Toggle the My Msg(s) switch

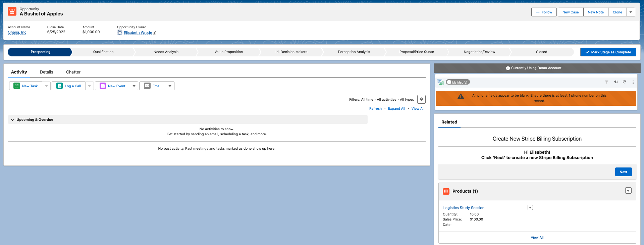[458, 82]
